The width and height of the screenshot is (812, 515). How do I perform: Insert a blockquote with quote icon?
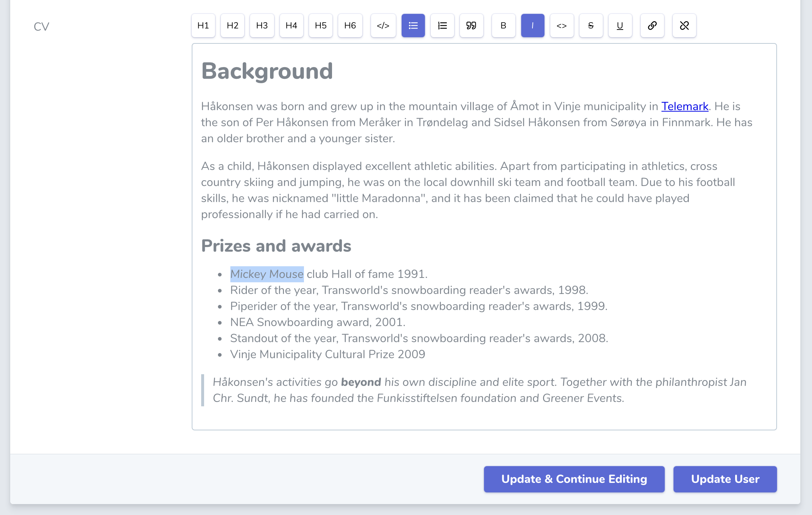(x=471, y=26)
